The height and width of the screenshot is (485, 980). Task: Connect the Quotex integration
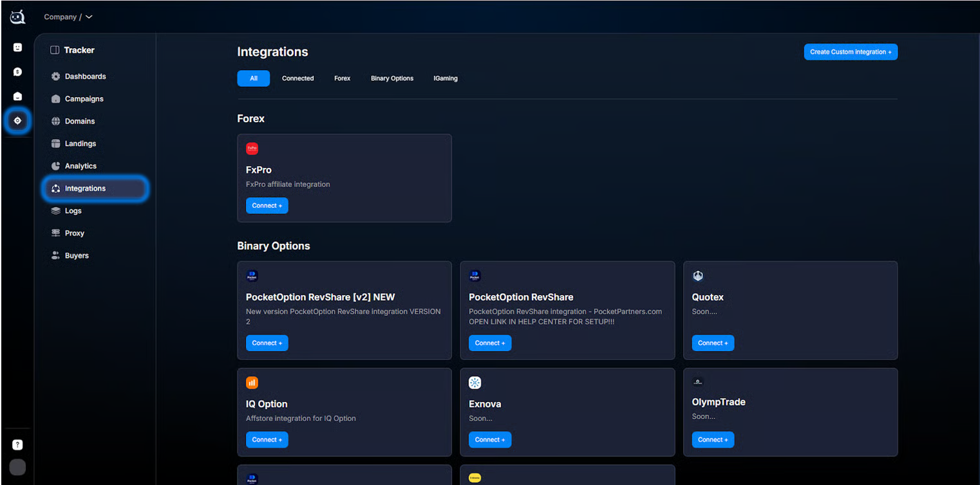tap(713, 343)
